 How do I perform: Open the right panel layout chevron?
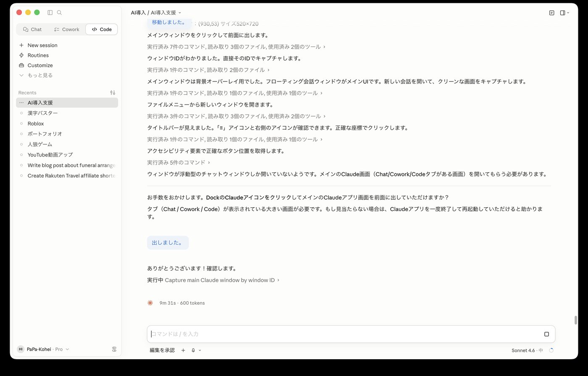tap(568, 13)
